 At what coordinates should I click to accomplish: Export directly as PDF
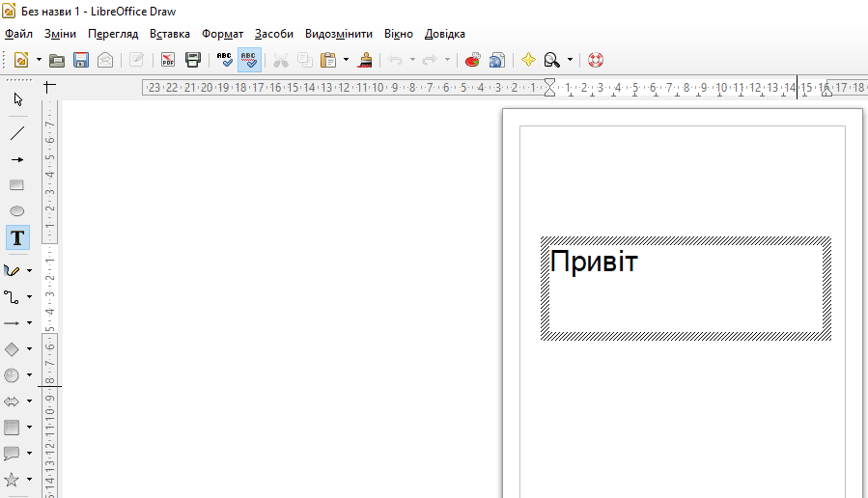168,60
